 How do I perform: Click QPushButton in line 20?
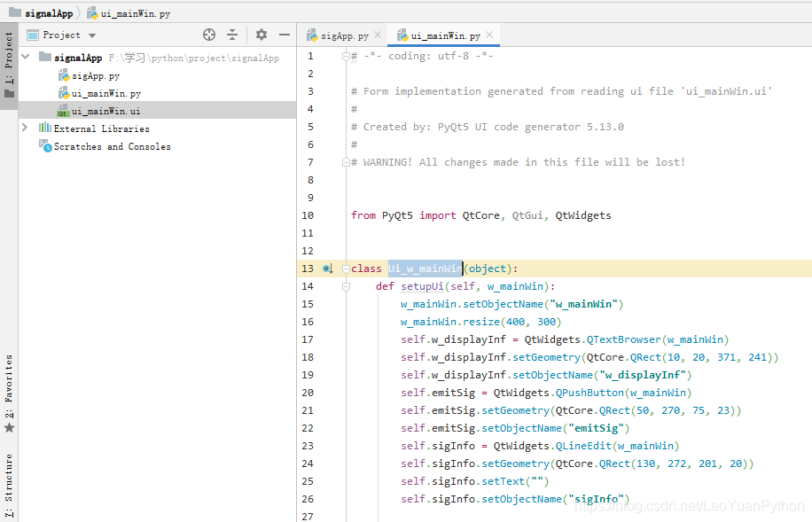coord(589,393)
